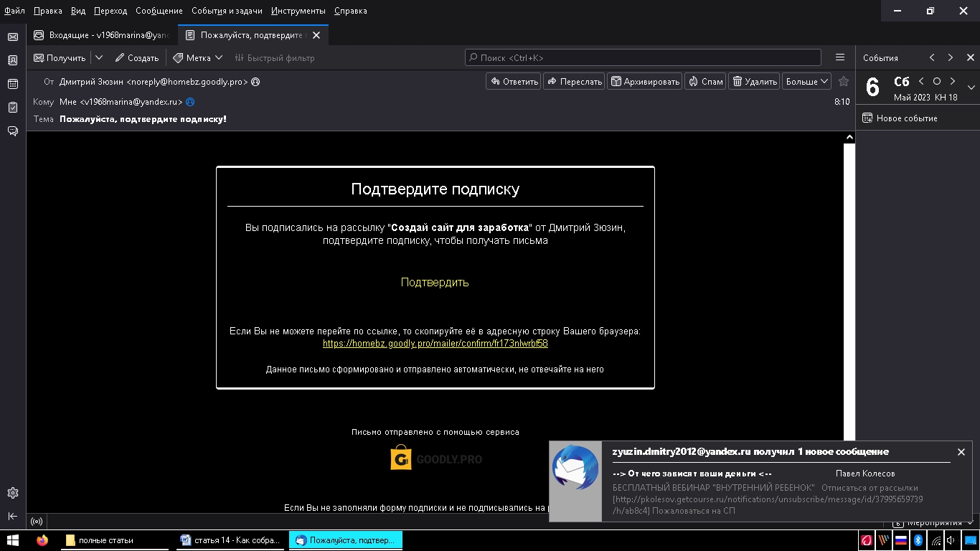Click the red antivirus tray icon

867,540
